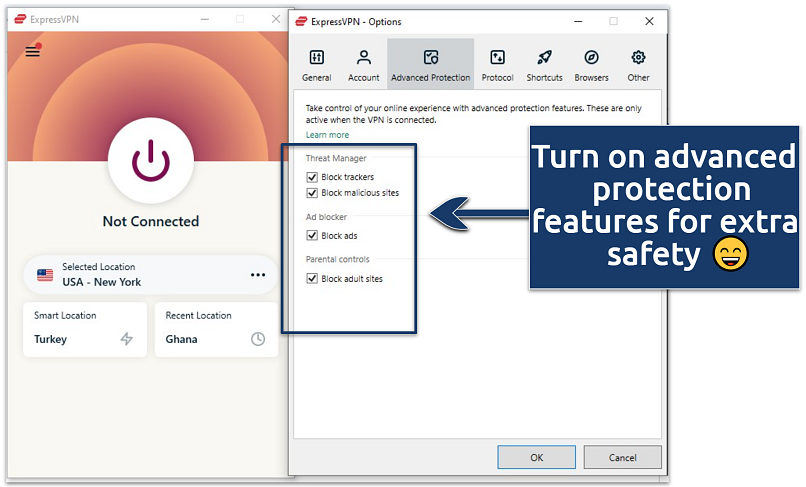Select Ghana recent location card
This screenshot has height=487, width=806.
tap(216, 330)
